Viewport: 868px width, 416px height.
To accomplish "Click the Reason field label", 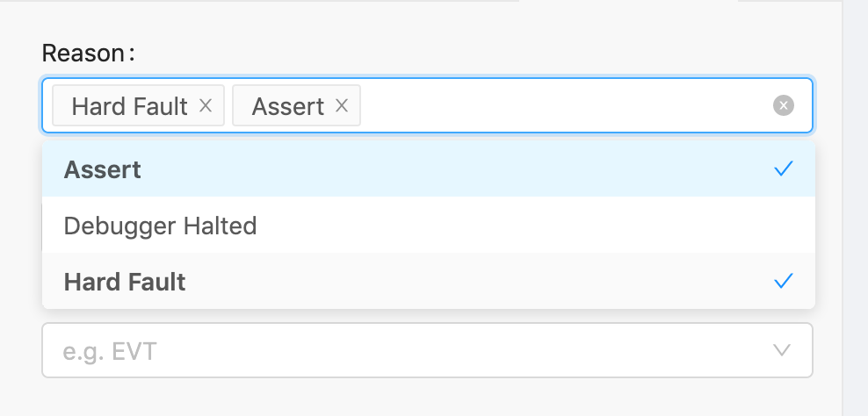I will 86,53.
